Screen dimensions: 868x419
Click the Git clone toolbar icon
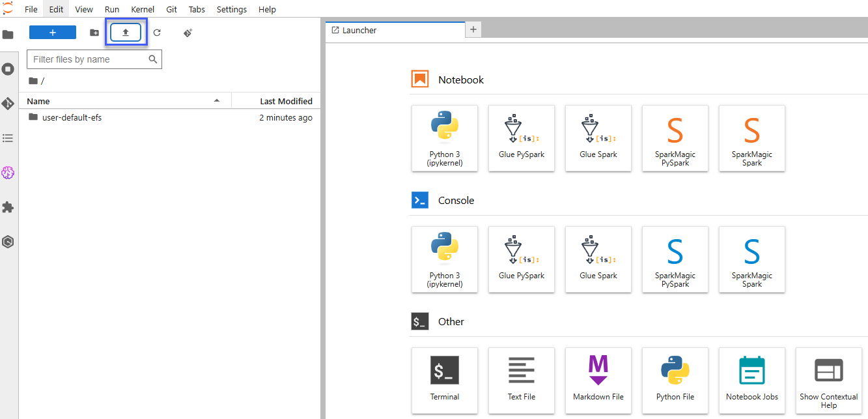(188, 33)
